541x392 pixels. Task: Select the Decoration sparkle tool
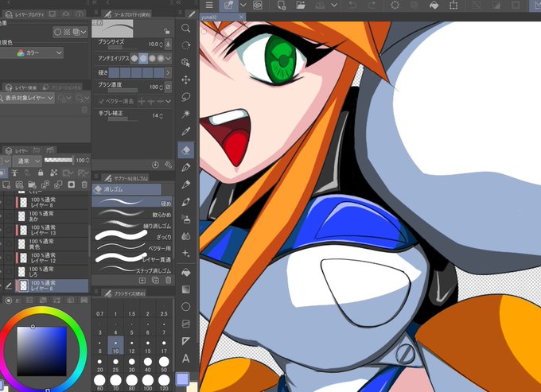(185, 254)
